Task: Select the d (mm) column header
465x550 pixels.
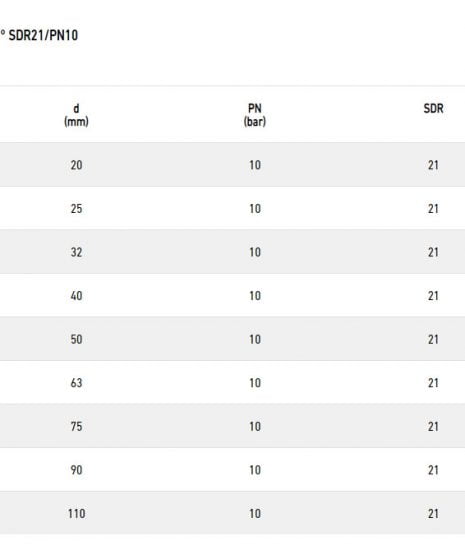Action: [76, 115]
